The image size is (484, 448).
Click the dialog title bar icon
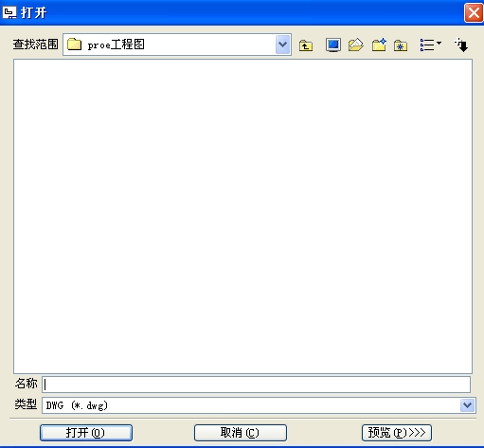tap(9, 12)
